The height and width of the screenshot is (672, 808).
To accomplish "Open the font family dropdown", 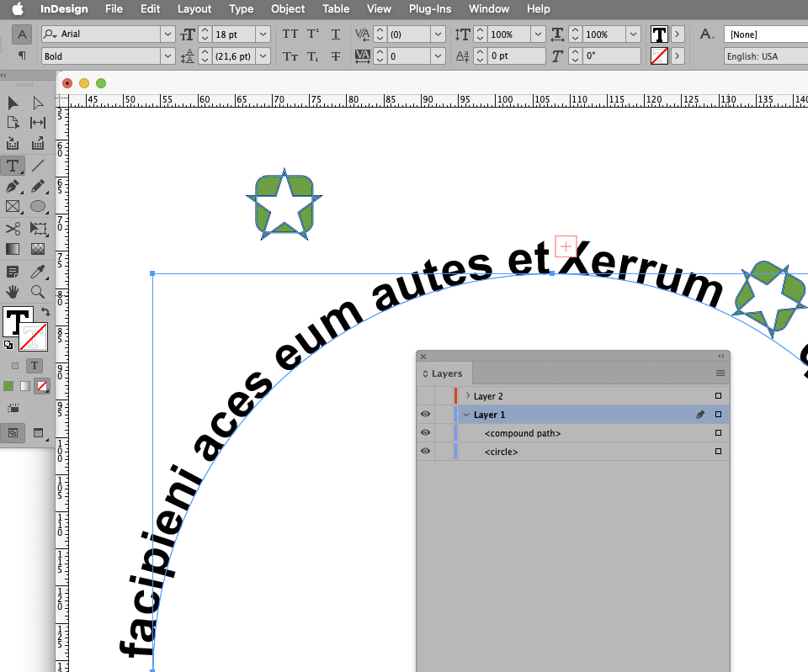I will [168, 34].
